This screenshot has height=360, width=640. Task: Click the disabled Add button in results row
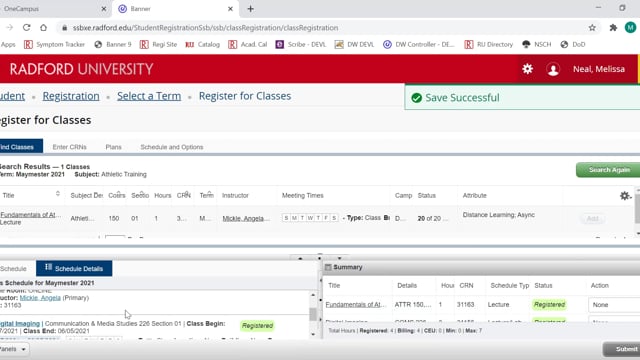[592, 219]
